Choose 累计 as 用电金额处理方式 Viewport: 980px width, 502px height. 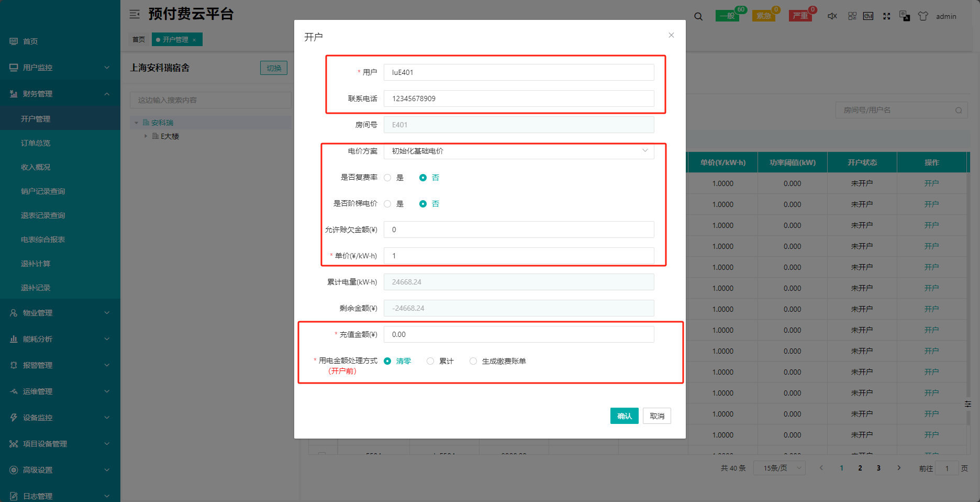click(430, 361)
